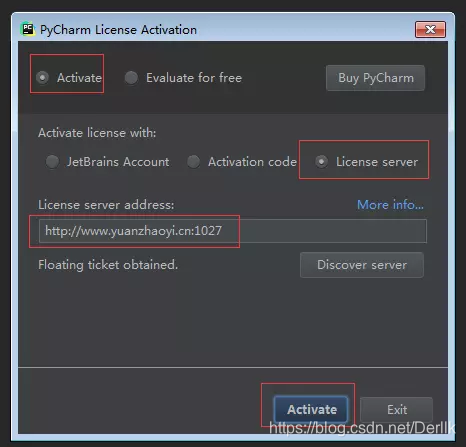466x447 pixels.
Task: Click the Activate license with: label
Action: (x=97, y=133)
